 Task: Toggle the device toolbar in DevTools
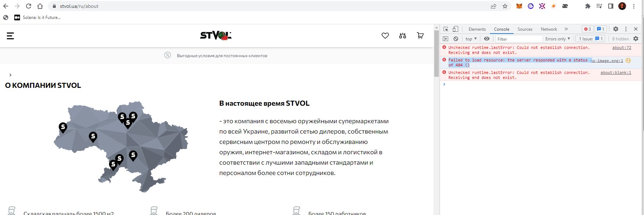coord(455,29)
